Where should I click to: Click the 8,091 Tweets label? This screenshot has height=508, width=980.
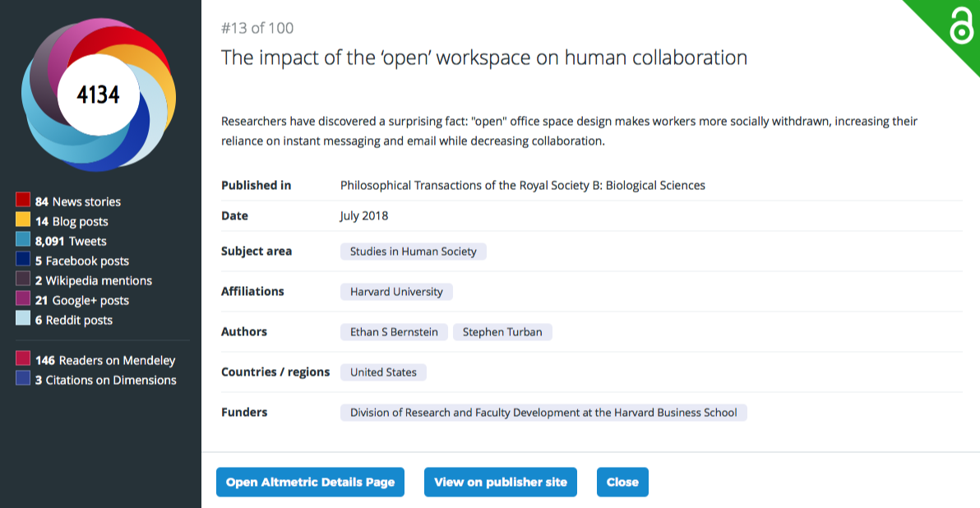tap(71, 241)
